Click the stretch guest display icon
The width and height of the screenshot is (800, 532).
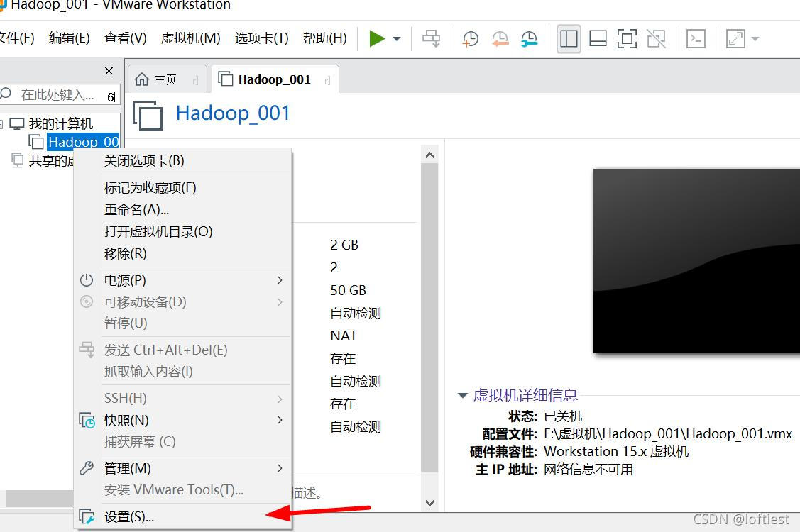pyautogui.click(x=735, y=39)
